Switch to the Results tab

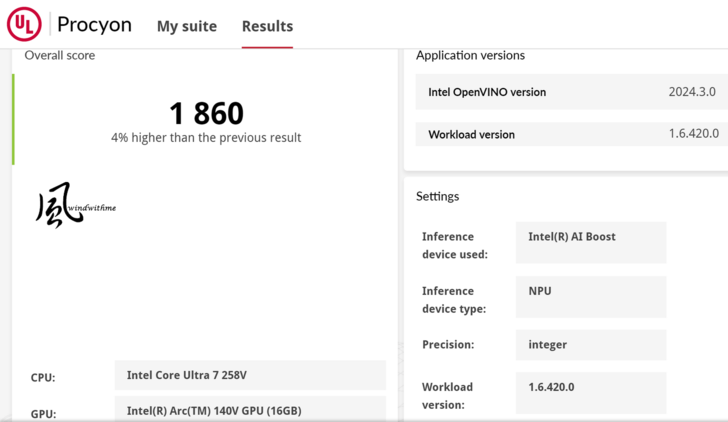tap(267, 26)
